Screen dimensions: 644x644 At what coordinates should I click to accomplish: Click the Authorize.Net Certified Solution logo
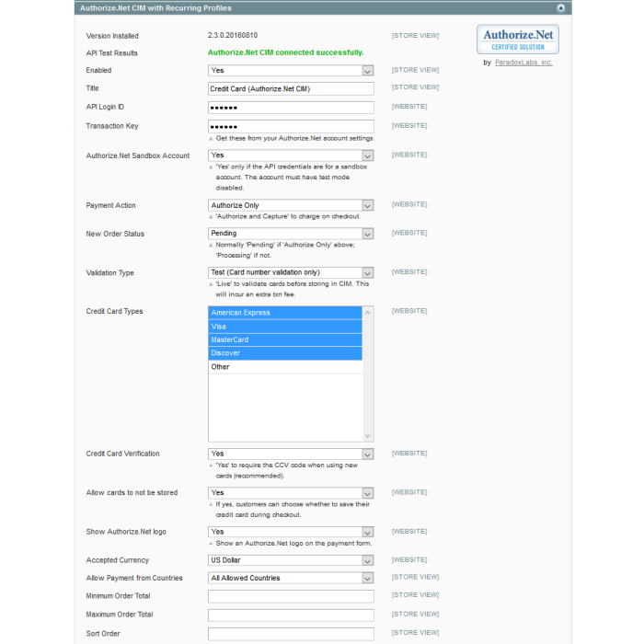point(517,40)
